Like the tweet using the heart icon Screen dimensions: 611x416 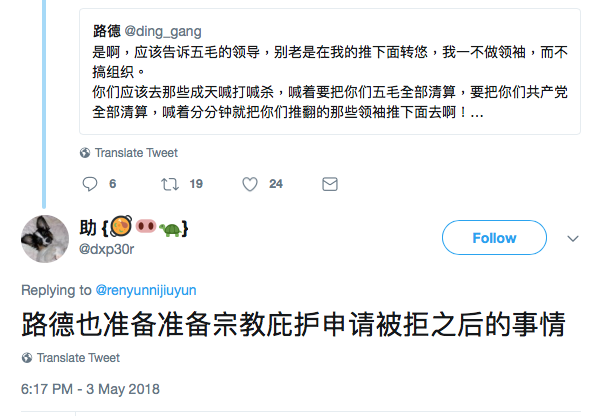tap(250, 184)
